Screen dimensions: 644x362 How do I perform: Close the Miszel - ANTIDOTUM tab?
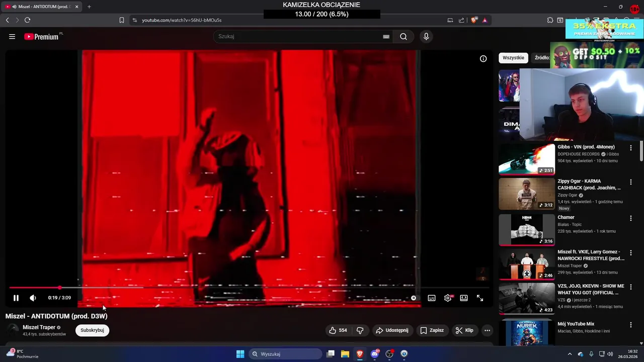(76, 7)
